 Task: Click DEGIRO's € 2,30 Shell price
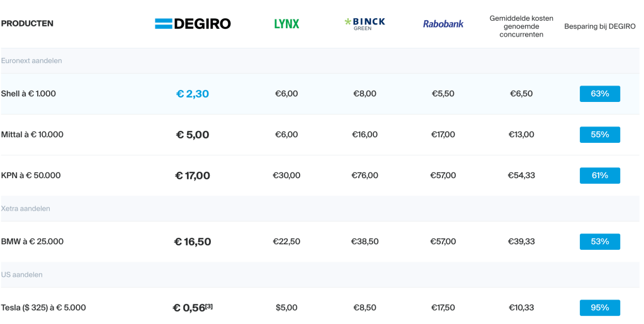point(193,94)
